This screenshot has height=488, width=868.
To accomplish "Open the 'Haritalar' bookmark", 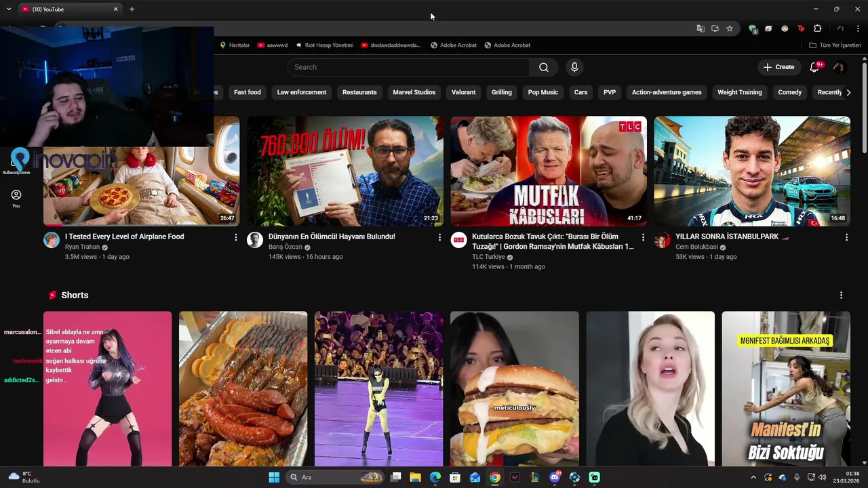I will (x=235, y=45).
